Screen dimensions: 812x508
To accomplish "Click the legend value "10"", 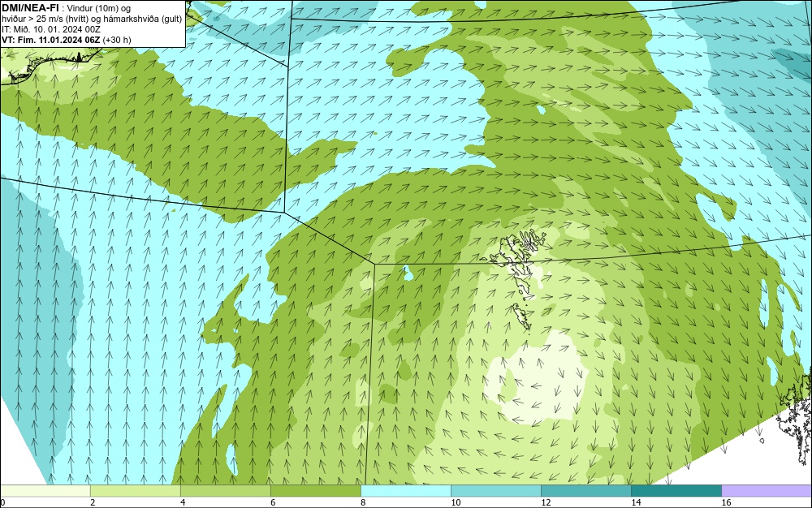I will click(x=456, y=502).
